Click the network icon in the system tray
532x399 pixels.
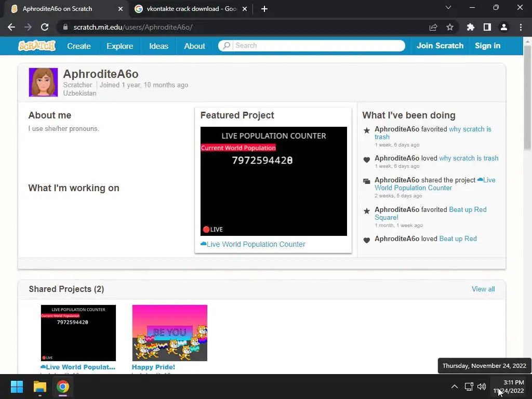point(469,387)
